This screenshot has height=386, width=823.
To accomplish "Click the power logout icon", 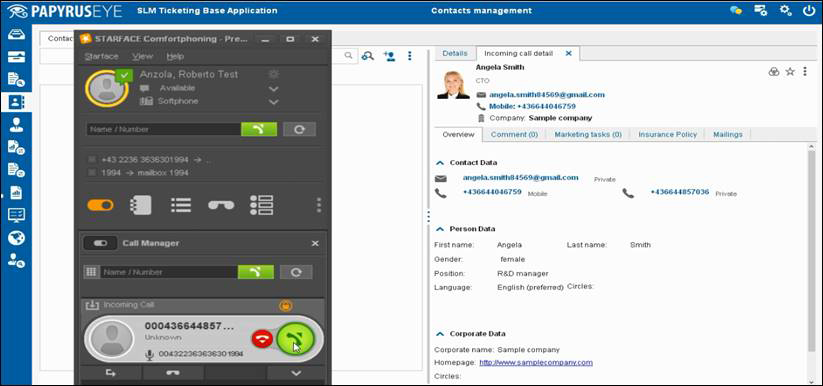I will (809, 11).
